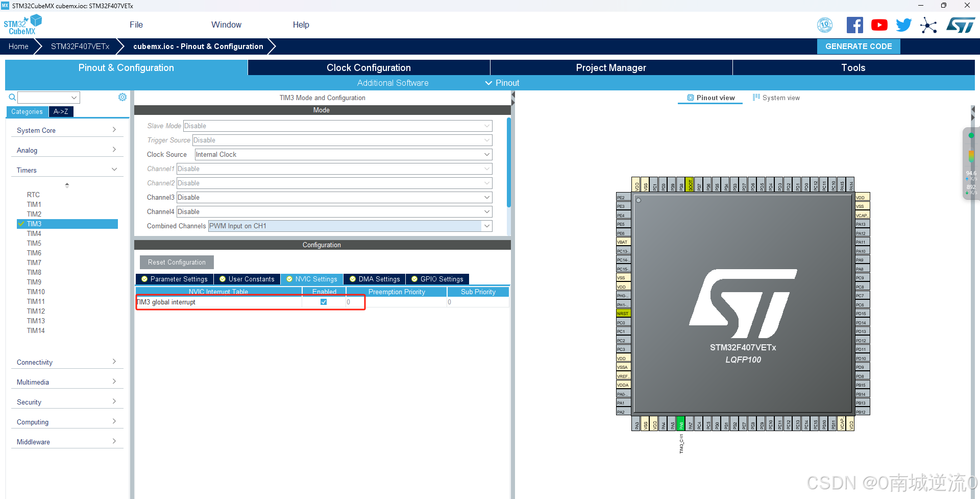Viewport: 980px width, 499px height.
Task: Open the Clock Source dropdown
Action: click(x=344, y=154)
